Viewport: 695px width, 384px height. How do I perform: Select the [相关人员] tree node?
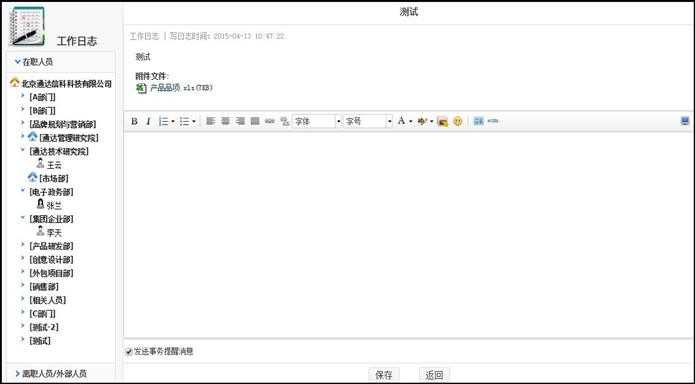pyautogui.click(x=47, y=300)
